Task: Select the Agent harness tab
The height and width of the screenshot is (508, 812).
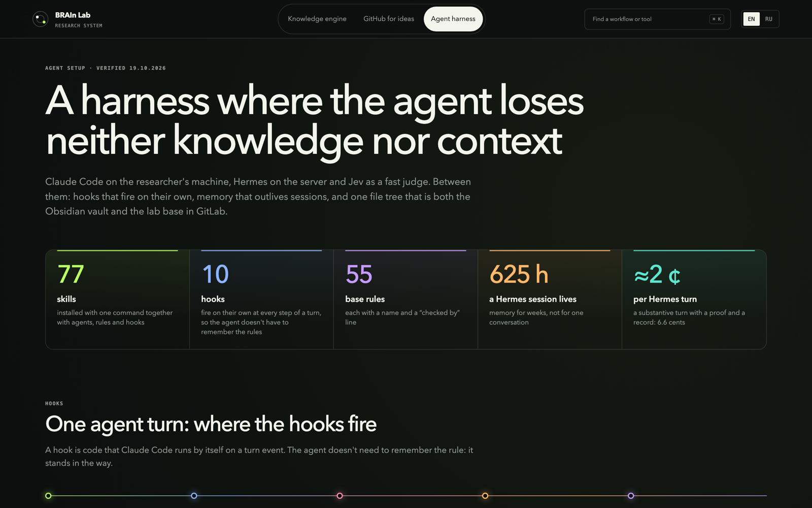Action: (453, 19)
